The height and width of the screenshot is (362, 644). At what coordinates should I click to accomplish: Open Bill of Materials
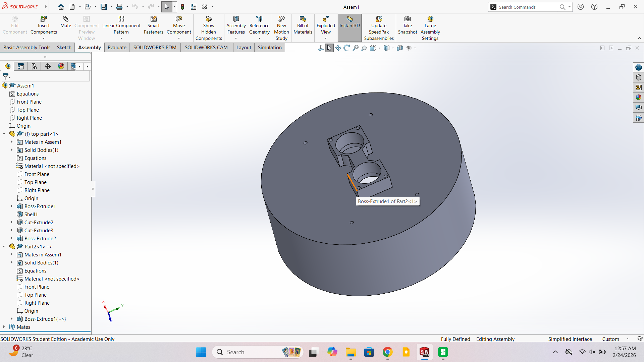point(303,25)
